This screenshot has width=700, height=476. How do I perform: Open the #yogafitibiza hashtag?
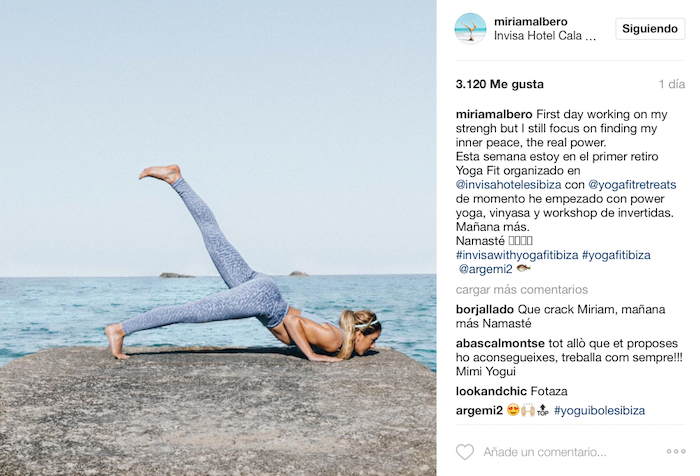[x=616, y=255]
